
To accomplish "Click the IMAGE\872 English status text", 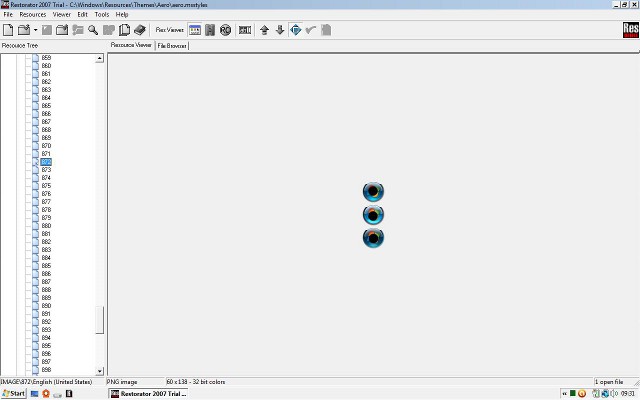I will (46, 382).
